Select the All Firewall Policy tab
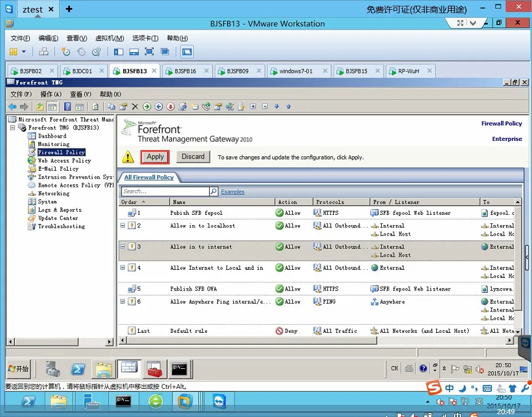Screen dimensions: 532x417 (148, 177)
